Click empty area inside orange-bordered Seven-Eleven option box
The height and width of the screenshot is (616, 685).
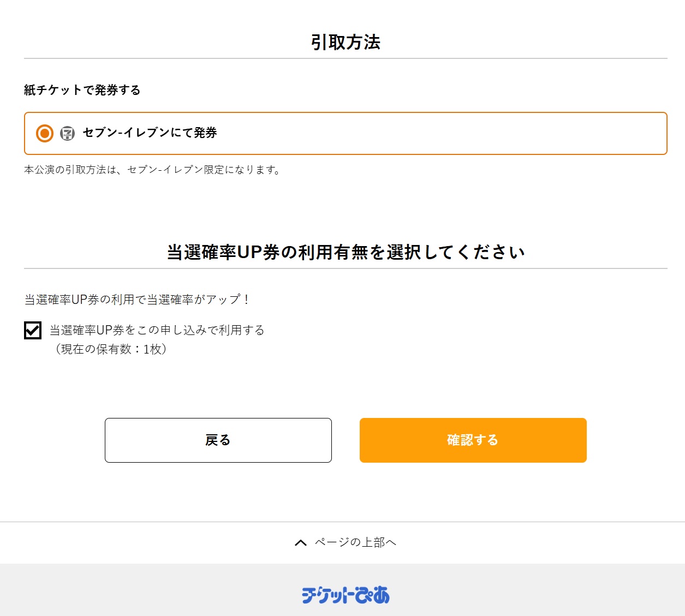(x=437, y=133)
